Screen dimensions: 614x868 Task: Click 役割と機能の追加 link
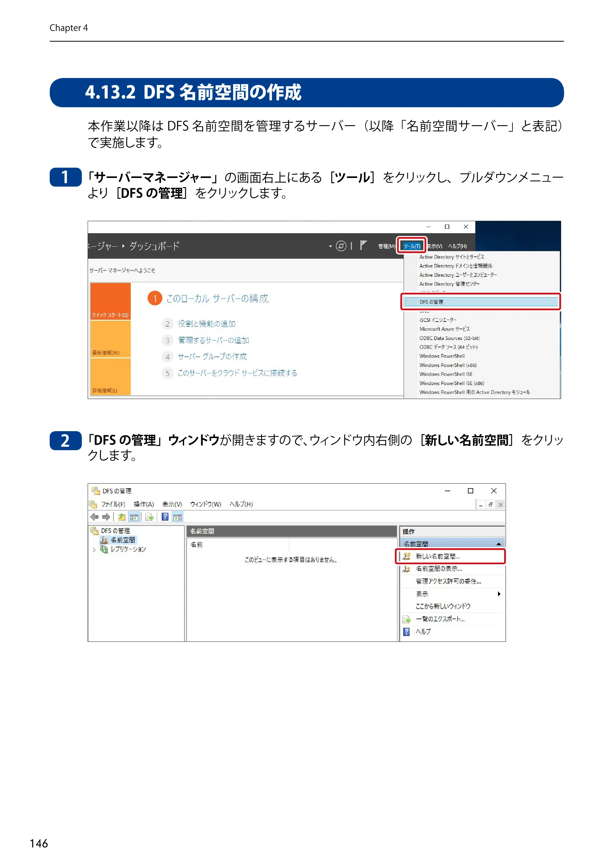pyautogui.click(x=207, y=324)
